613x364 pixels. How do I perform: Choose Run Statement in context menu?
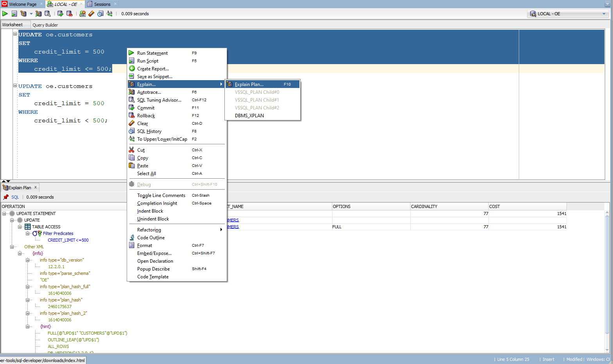tap(177, 53)
